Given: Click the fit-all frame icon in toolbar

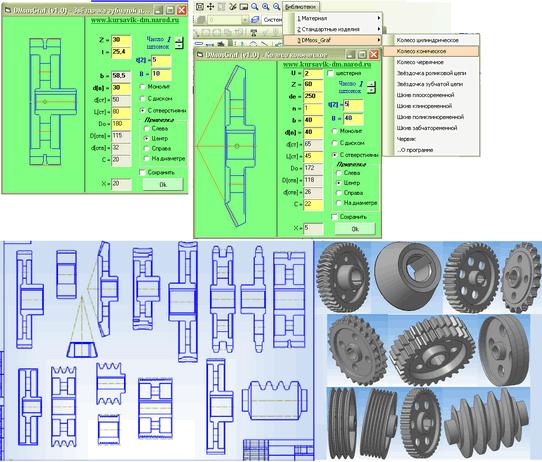Looking at the screenshot, I should 199,6.
